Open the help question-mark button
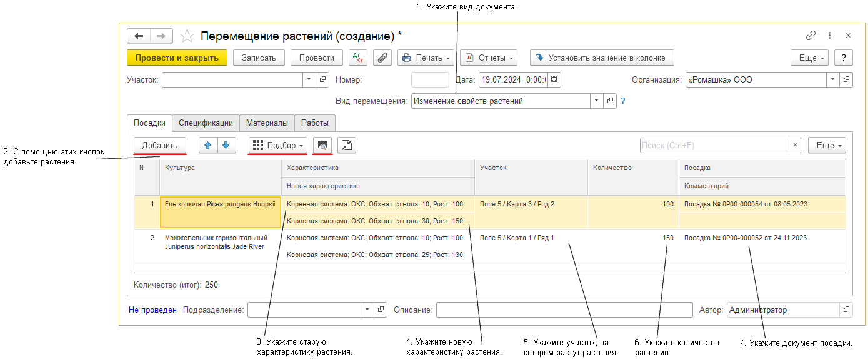The image size is (868, 359). coord(844,58)
